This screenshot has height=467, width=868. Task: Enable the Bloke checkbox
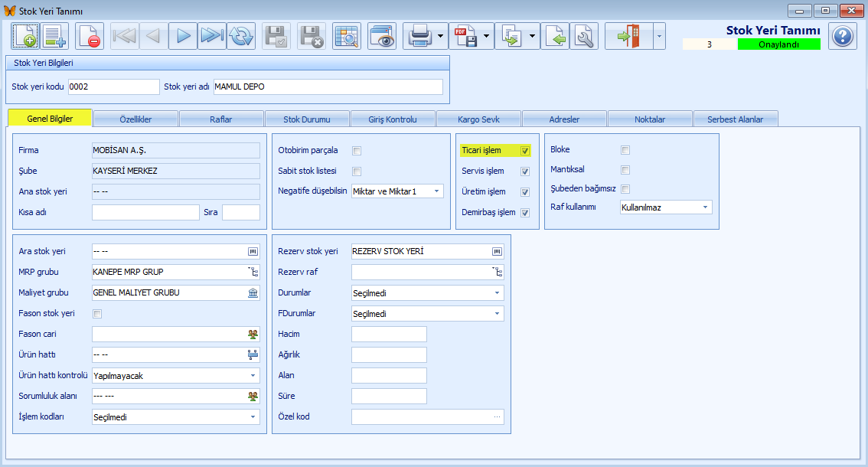tap(625, 150)
